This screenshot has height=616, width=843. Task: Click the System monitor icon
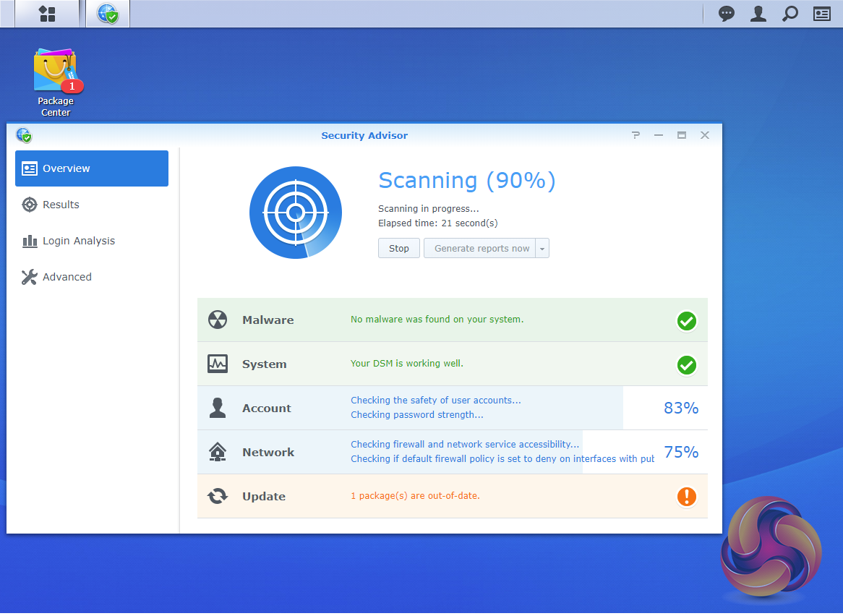point(218,364)
